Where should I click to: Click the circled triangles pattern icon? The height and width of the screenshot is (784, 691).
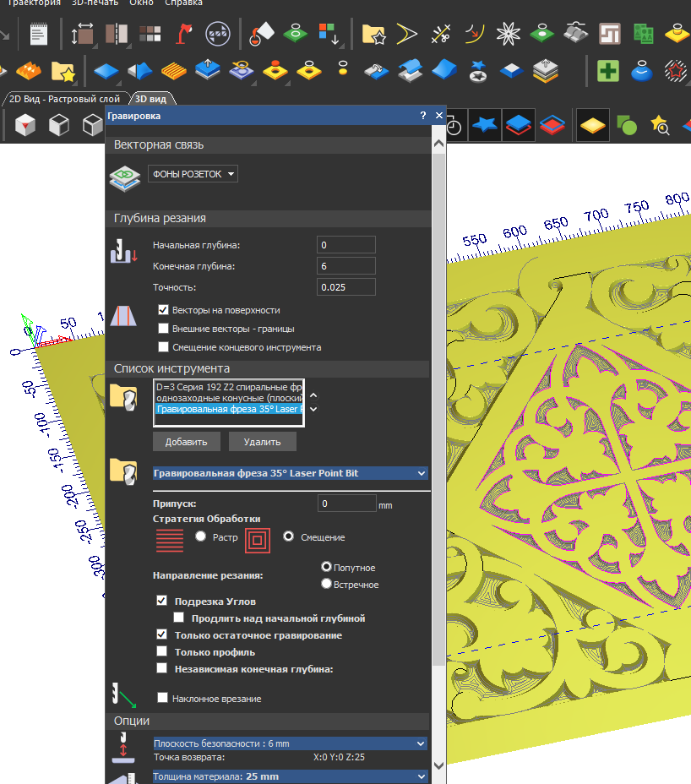tap(218, 34)
